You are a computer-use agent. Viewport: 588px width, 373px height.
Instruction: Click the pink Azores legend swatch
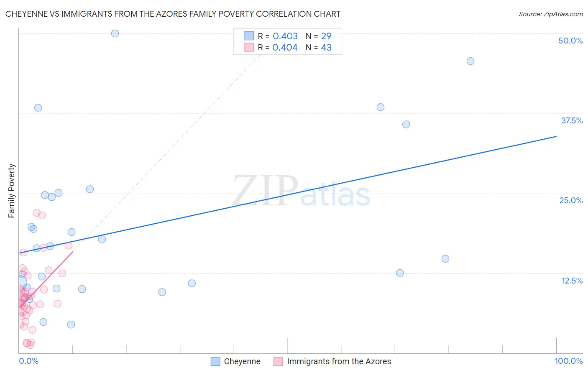point(278,361)
